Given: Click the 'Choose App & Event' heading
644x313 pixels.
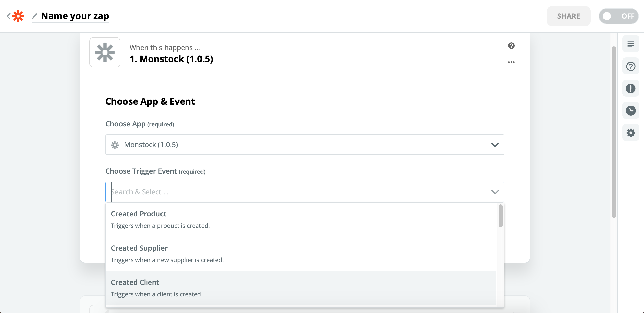Looking at the screenshot, I should pos(150,101).
